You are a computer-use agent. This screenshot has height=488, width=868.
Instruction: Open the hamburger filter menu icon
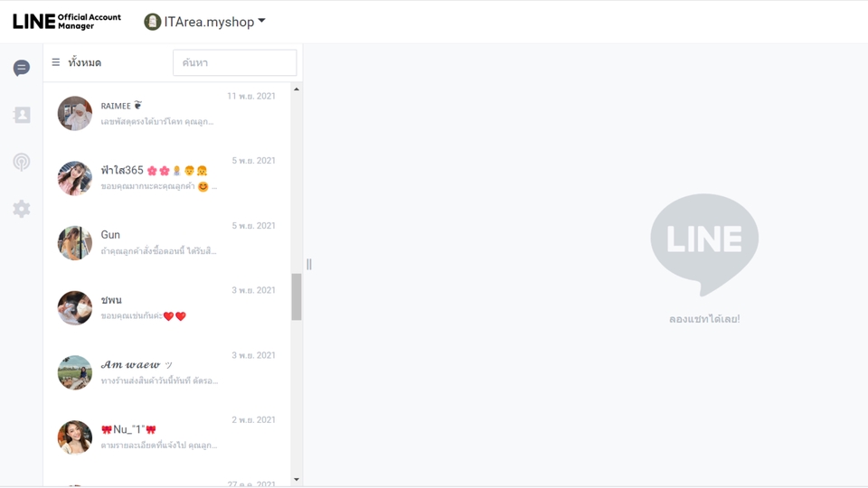coord(56,62)
